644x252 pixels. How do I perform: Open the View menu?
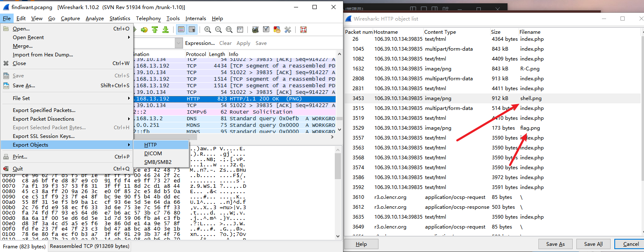[x=37, y=18]
